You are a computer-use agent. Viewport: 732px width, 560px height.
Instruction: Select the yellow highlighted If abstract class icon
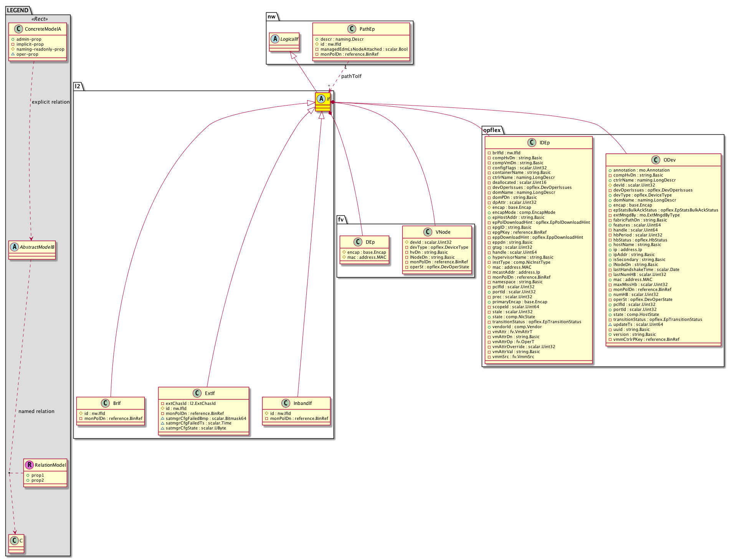coord(321,99)
